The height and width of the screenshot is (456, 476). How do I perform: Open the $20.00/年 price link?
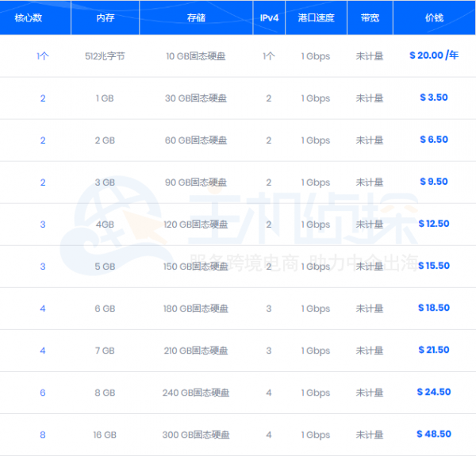click(434, 56)
